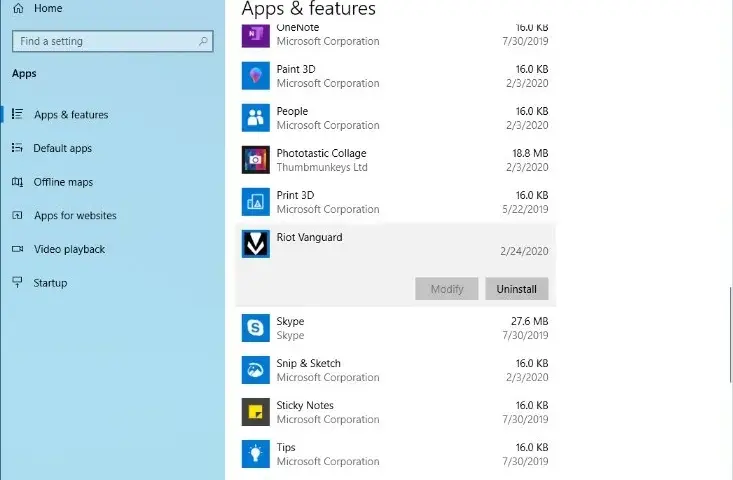Click the greyed-out Modify button

(446, 289)
